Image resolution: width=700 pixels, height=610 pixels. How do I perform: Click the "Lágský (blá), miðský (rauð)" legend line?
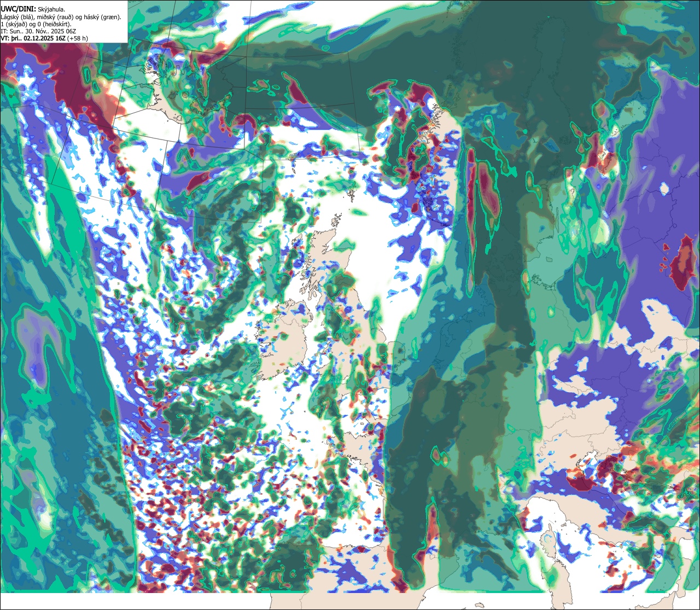pos(61,17)
